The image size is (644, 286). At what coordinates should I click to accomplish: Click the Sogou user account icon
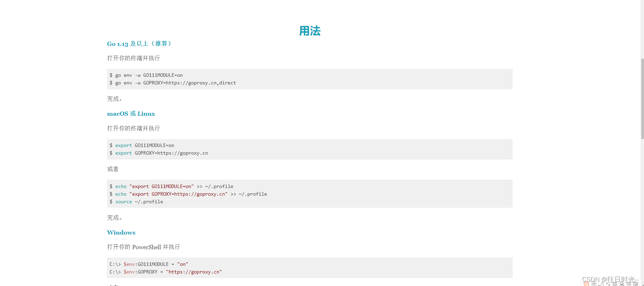pyautogui.click(x=622, y=284)
